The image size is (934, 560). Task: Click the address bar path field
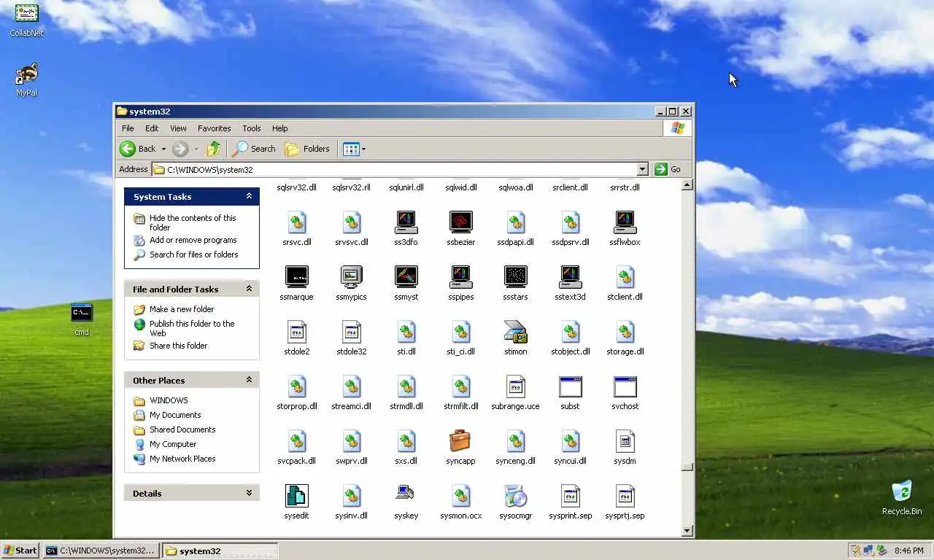[394, 169]
